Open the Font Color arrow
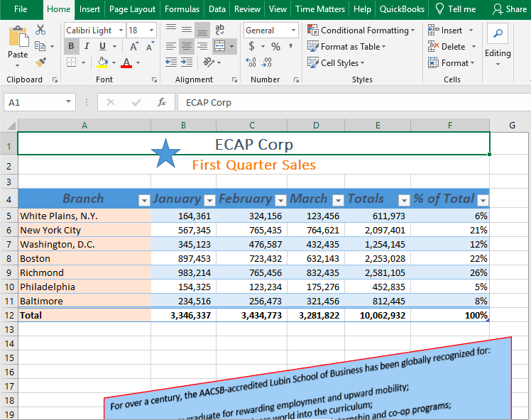Screen dimensions: 531x420 pos(138,62)
